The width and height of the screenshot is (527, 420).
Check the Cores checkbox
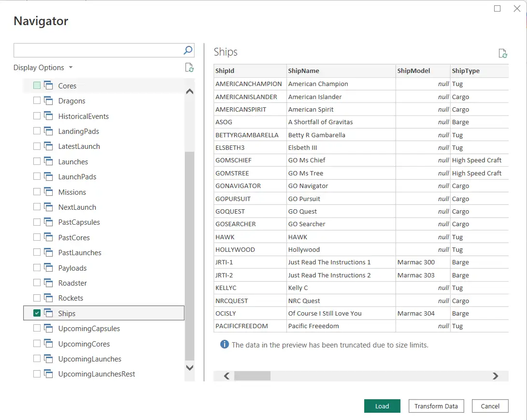[37, 86]
